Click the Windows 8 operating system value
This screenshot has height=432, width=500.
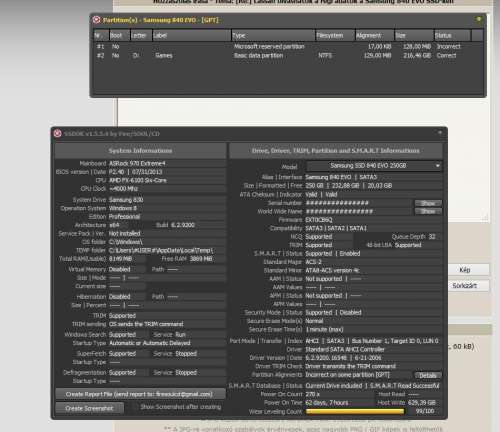(123, 208)
